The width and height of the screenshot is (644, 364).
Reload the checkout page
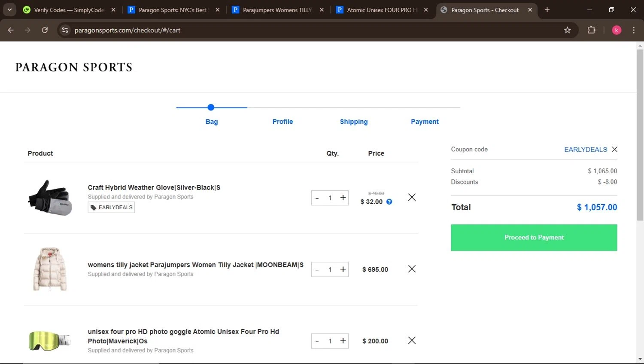[45, 30]
